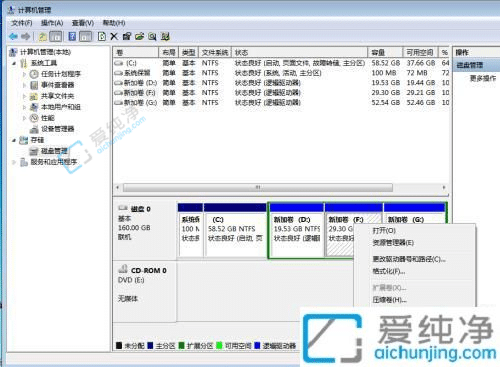This screenshot has height=367, width=500.
Task: Choose 格式化(F) in the context menu
Action: [x=389, y=271]
